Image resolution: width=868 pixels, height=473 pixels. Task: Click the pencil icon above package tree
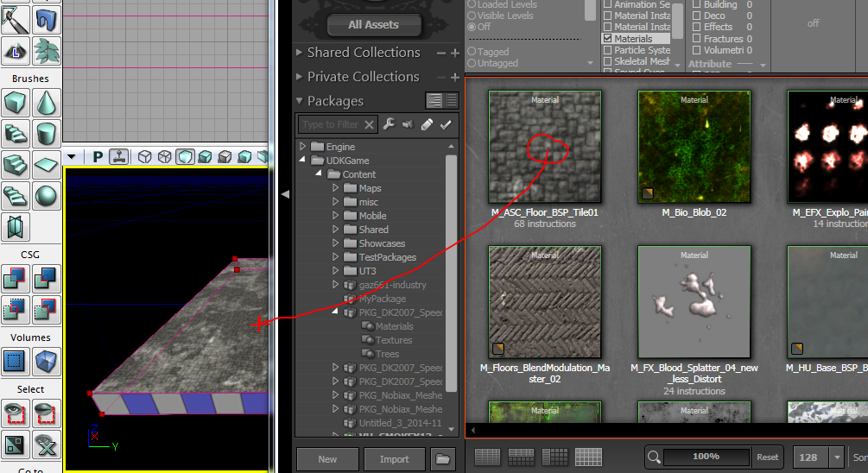tap(427, 124)
